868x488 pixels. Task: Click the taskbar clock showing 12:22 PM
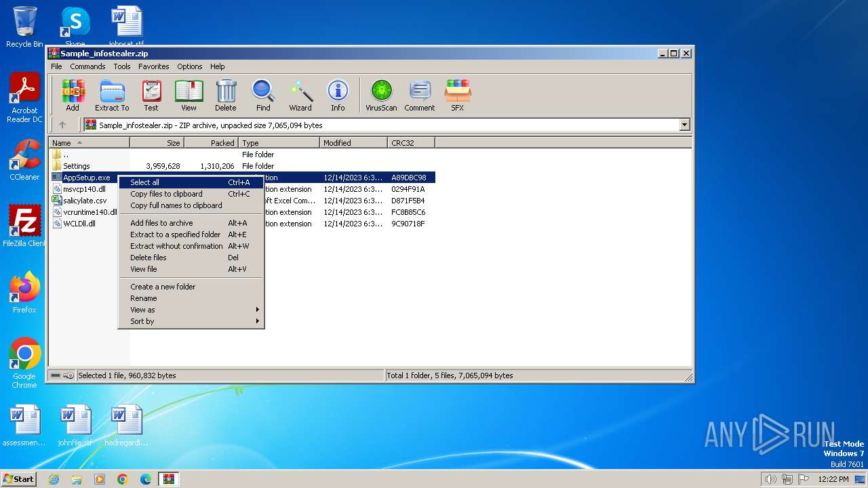coord(833,479)
